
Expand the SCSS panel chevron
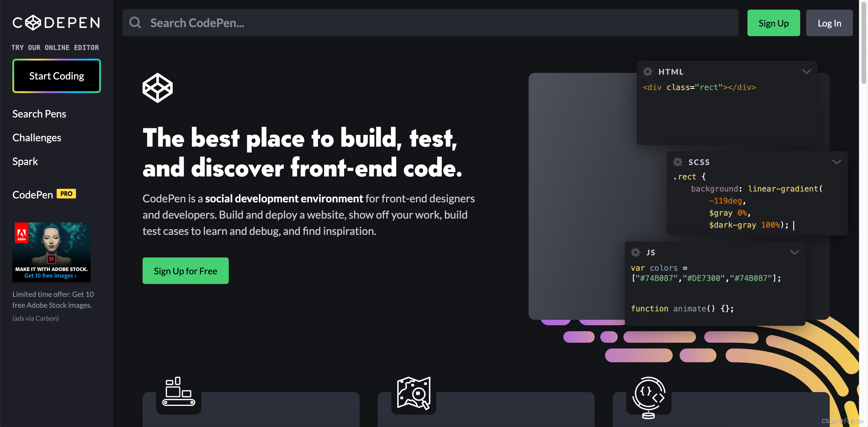[836, 162]
